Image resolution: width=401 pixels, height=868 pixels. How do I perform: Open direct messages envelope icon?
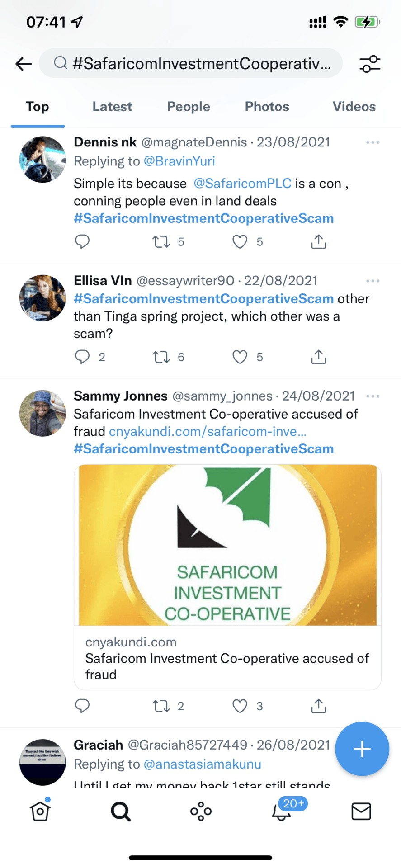coord(361,811)
